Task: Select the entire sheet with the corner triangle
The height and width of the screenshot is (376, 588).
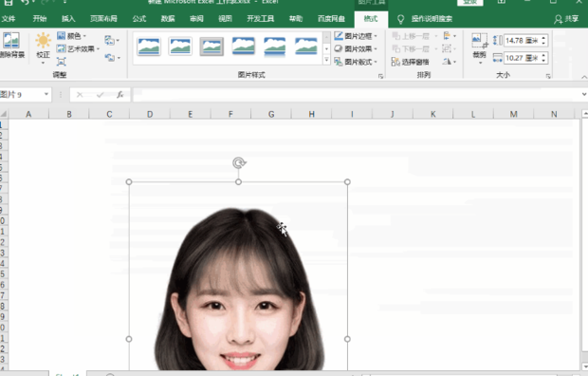Action: click(4, 114)
